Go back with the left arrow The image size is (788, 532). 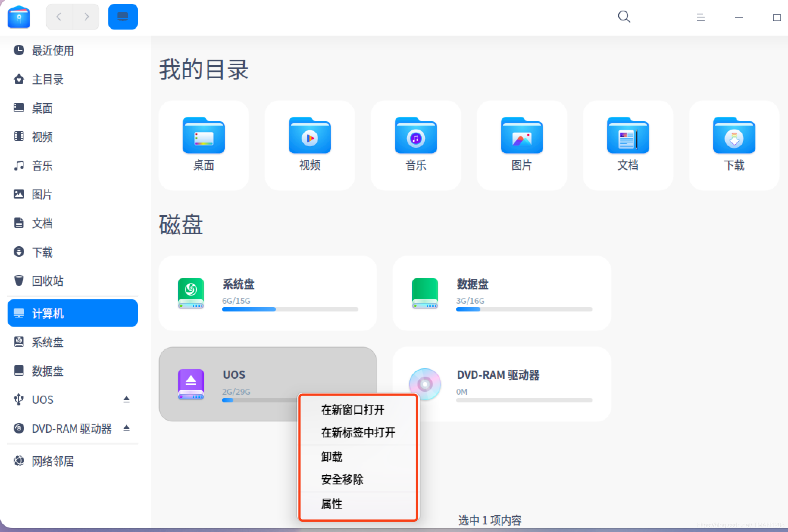[59, 17]
